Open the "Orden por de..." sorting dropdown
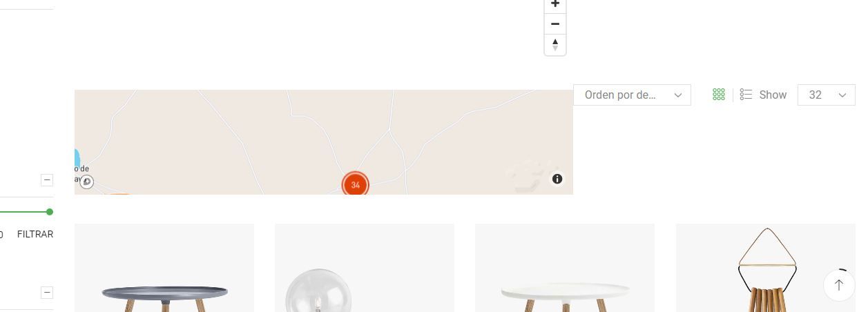This screenshot has width=868, height=312. click(x=632, y=95)
